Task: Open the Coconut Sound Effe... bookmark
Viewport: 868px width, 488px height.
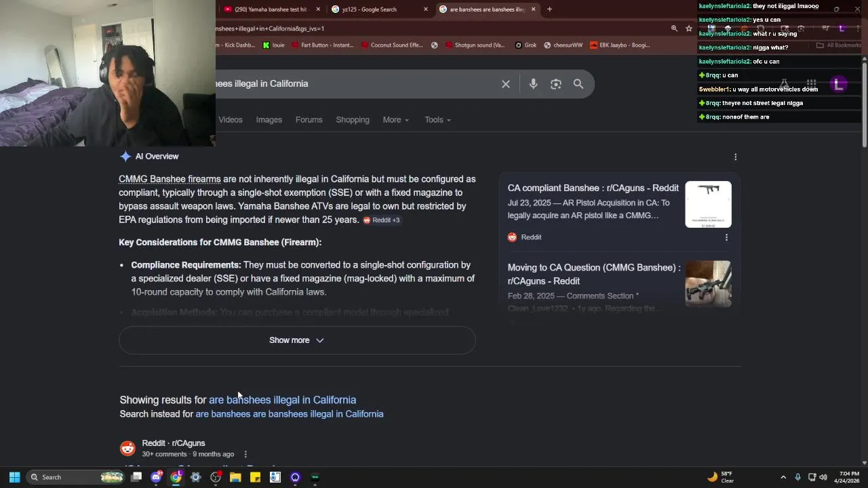Action: point(391,45)
